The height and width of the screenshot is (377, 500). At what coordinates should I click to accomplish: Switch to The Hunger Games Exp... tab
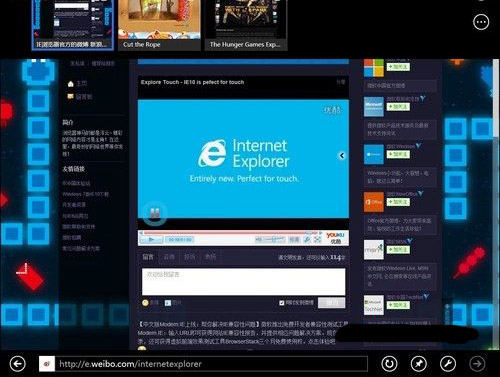click(246, 25)
